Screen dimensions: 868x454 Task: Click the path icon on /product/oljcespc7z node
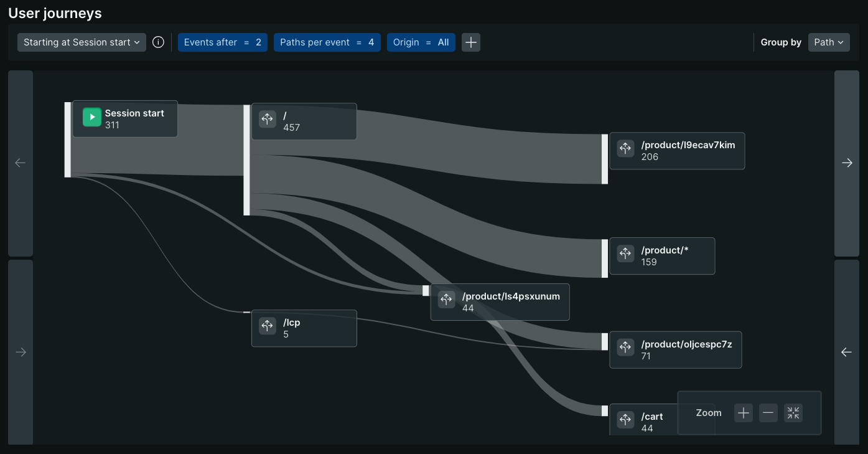click(625, 348)
